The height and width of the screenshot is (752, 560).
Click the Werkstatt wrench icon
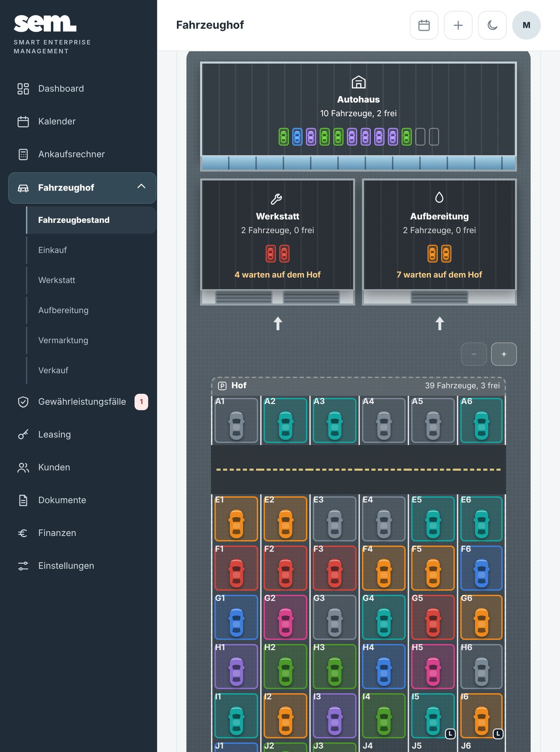(x=276, y=199)
